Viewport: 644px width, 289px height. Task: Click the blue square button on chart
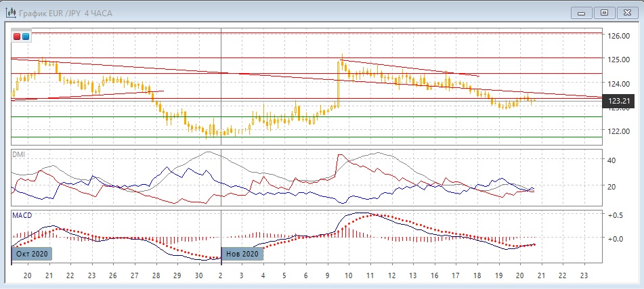(x=26, y=37)
